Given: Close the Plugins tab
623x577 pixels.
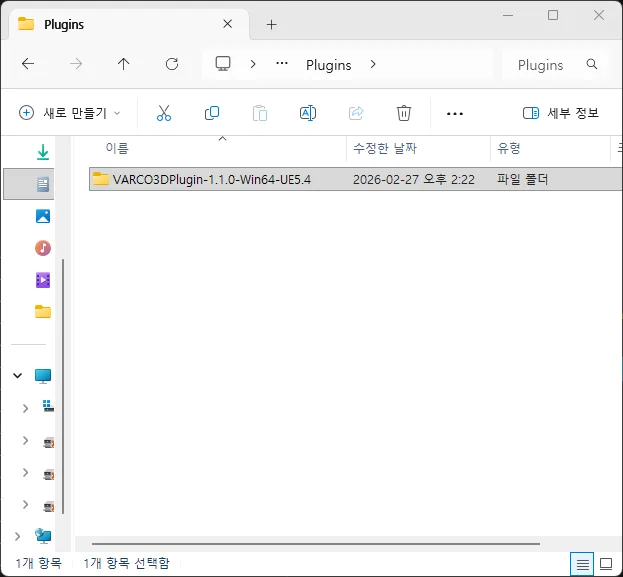Looking at the screenshot, I should [x=228, y=24].
